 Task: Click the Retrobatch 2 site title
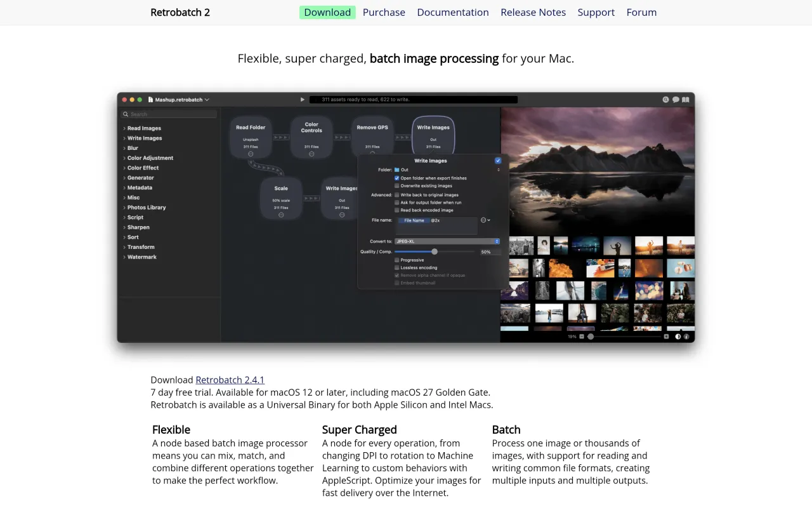[x=180, y=12]
